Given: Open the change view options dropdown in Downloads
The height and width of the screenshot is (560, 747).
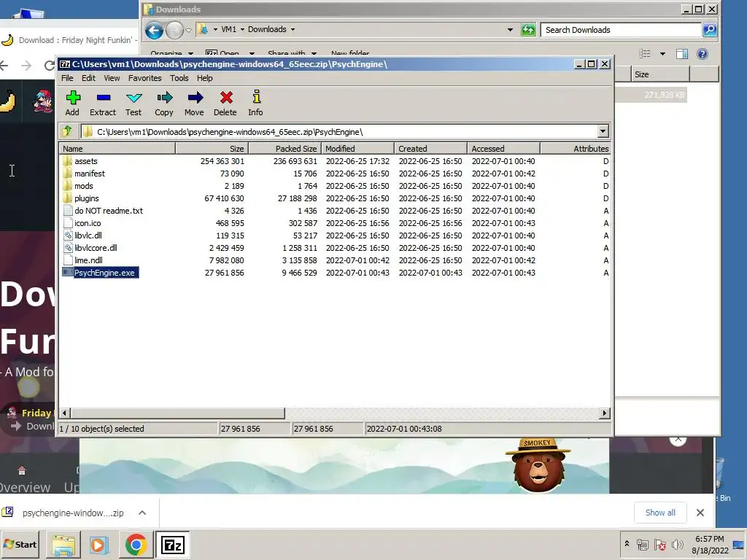Looking at the screenshot, I should click(662, 54).
